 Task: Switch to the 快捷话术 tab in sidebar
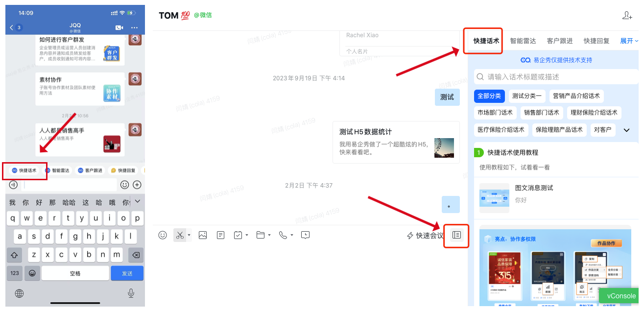click(486, 41)
